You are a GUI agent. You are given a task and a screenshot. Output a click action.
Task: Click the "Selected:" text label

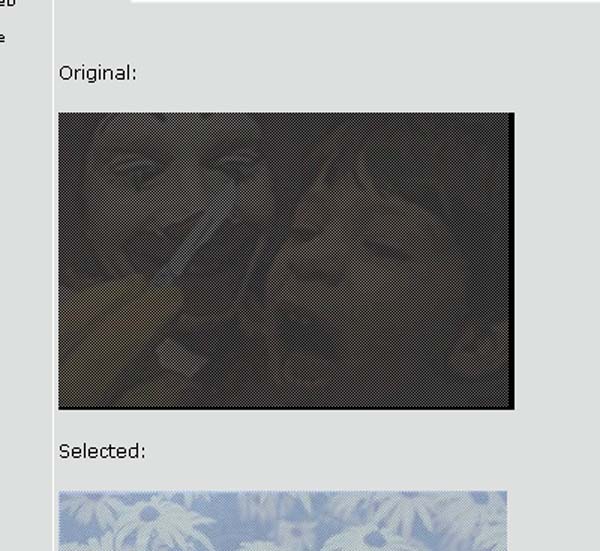tap(102, 452)
